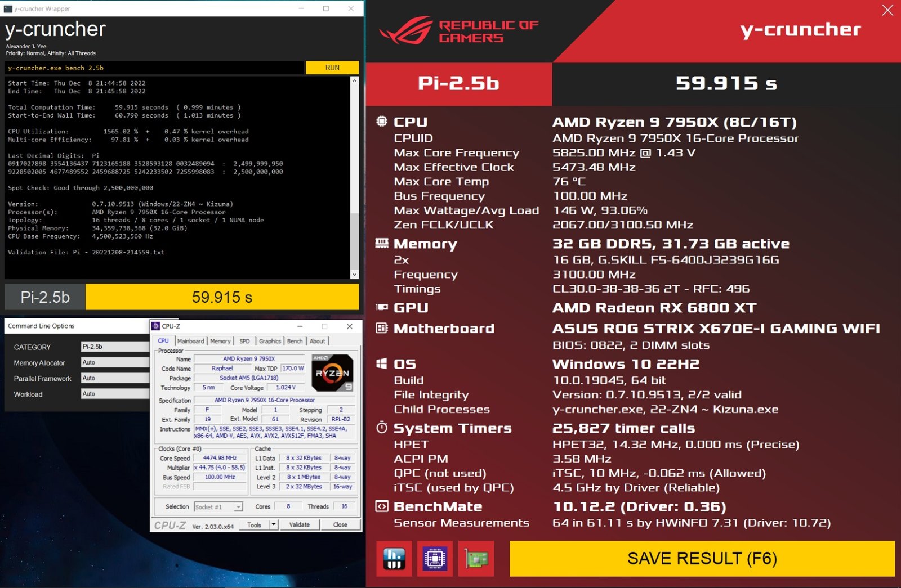This screenshot has width=901, height=588.
Task: Click the green hardware card icon button
Action: pos(476,559)
